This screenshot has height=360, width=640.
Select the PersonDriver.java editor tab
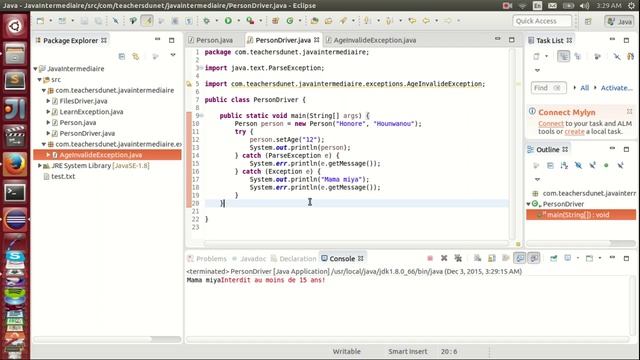283,40
